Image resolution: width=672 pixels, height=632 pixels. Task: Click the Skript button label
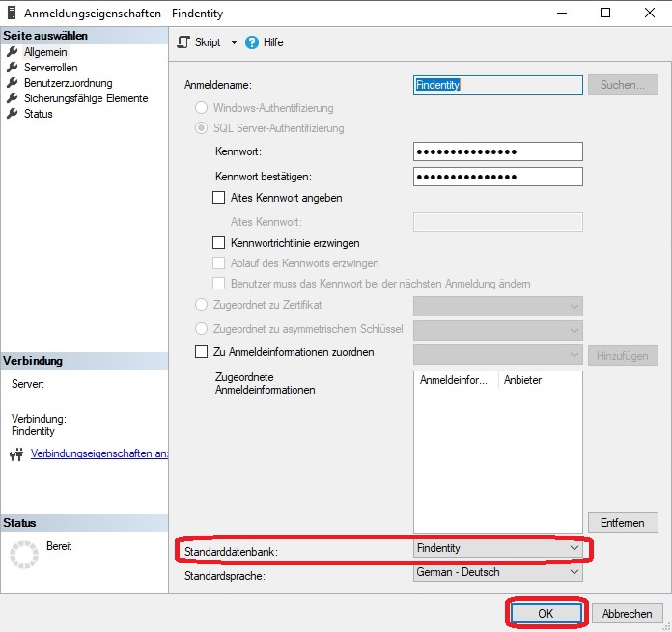tap(208, 42)
